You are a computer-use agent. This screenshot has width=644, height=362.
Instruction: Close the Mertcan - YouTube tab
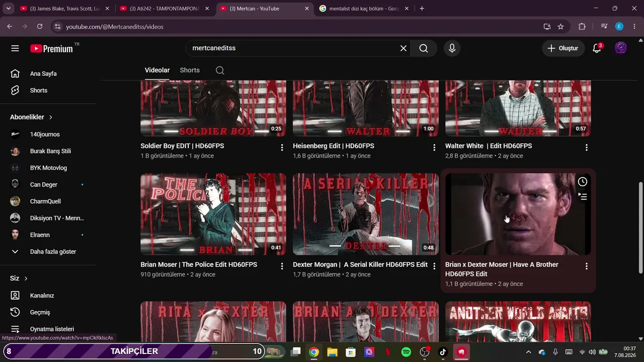click(307, 9)
